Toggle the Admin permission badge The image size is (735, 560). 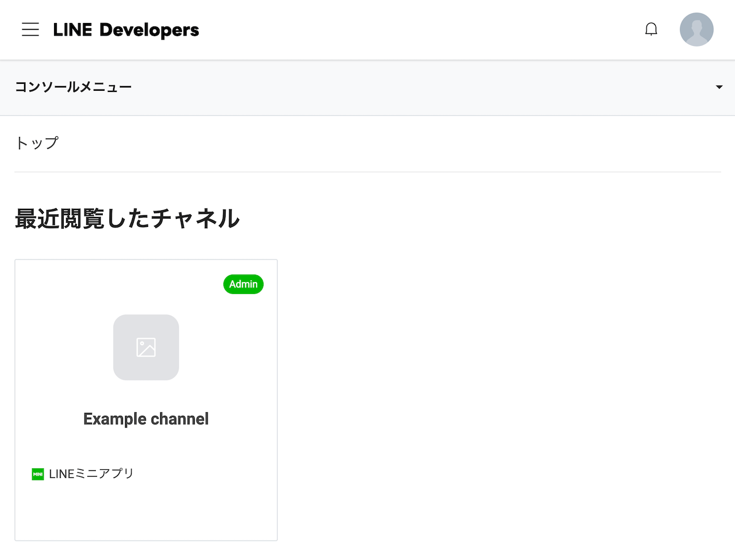tap(243, 284)
